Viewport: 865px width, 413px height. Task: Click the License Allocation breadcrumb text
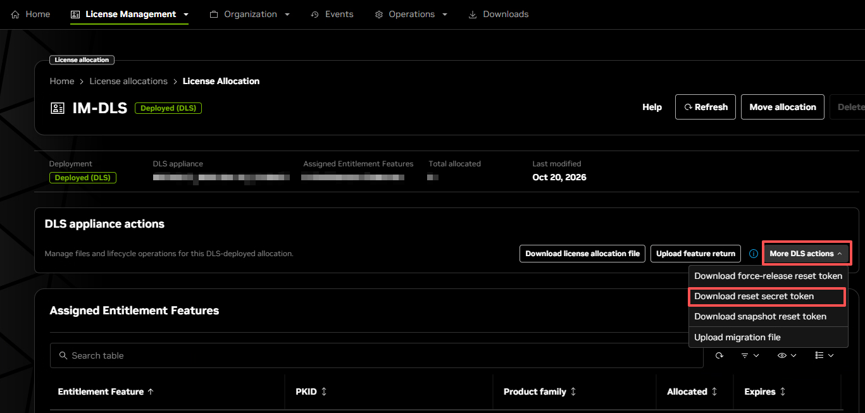tap(221, 81)
